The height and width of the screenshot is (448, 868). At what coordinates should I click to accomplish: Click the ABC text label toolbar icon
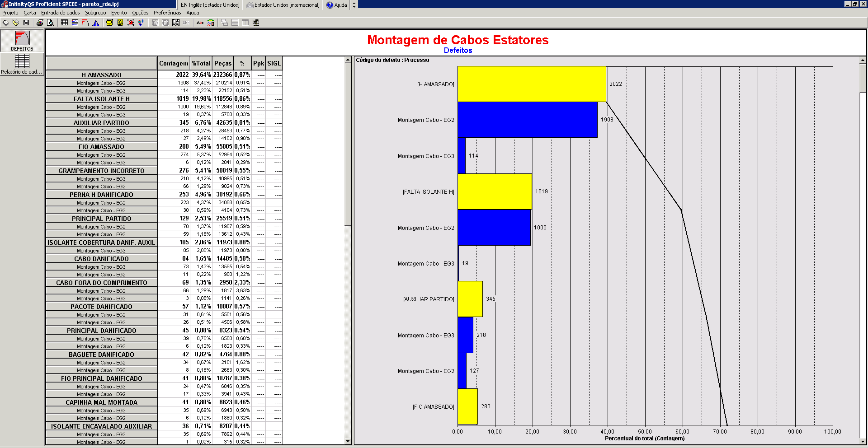(x=200, y=23)
